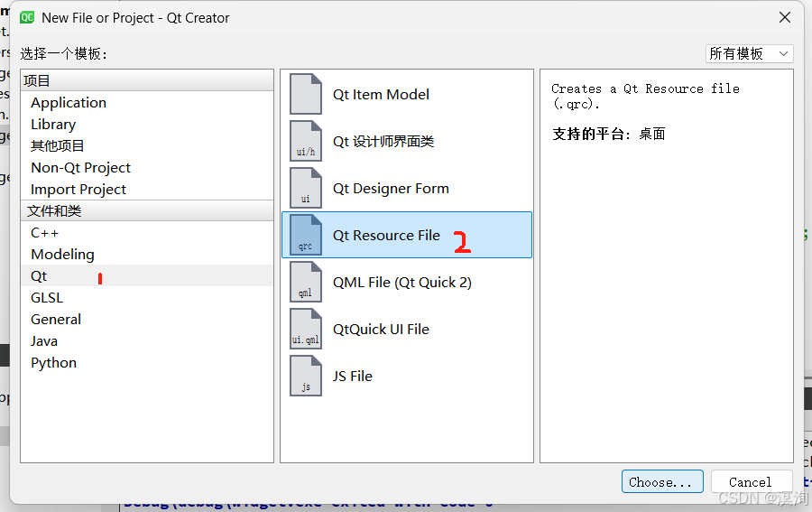The height and width of the screenshot is (512, 812).
Task: Choose the Qt Item Model template
Action: [407, 94]
